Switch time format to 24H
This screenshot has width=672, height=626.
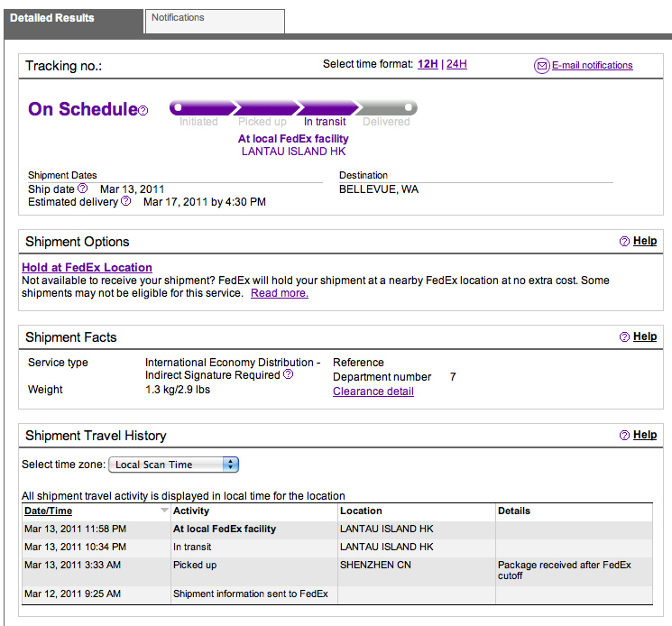(x=456, y=64)
